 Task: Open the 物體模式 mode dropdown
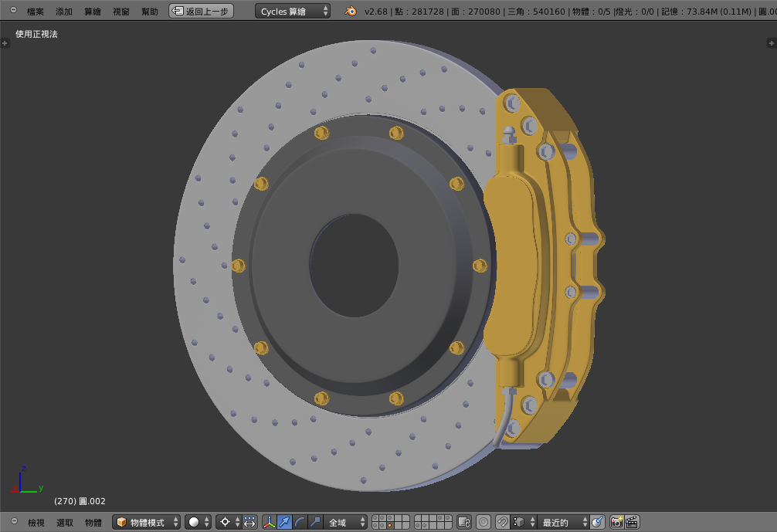[147, 522]
